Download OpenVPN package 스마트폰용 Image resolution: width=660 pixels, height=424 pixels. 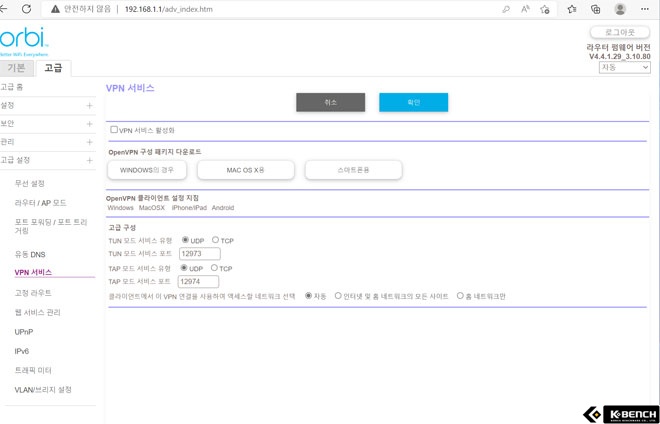pyautogui.click(x=354, y=170)
